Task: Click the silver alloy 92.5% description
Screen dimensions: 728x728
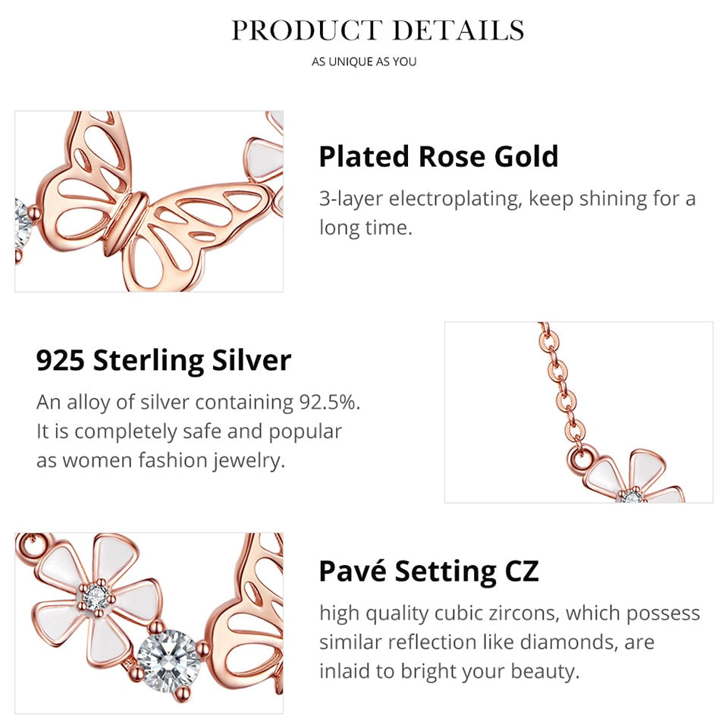Action: (198, 431)
